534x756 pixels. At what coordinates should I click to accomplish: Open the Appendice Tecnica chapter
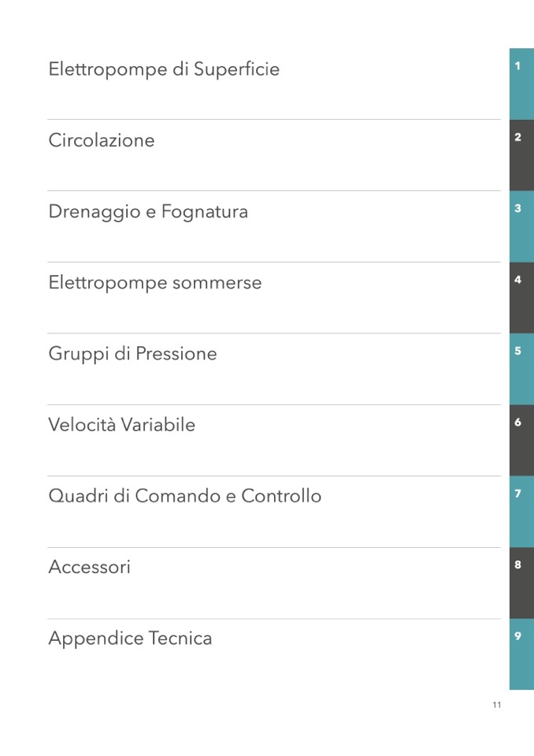(x=130, y=639)
